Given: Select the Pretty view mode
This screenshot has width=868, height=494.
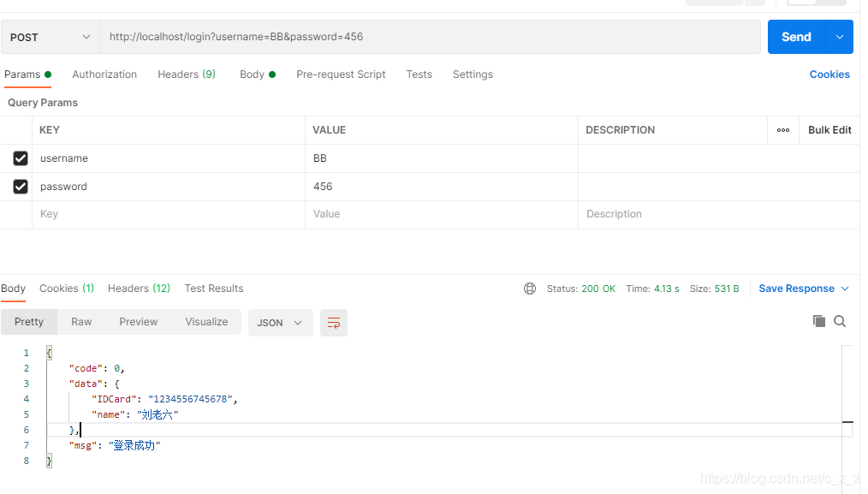Looking at the screenshot, I should (x=29, y=322).
